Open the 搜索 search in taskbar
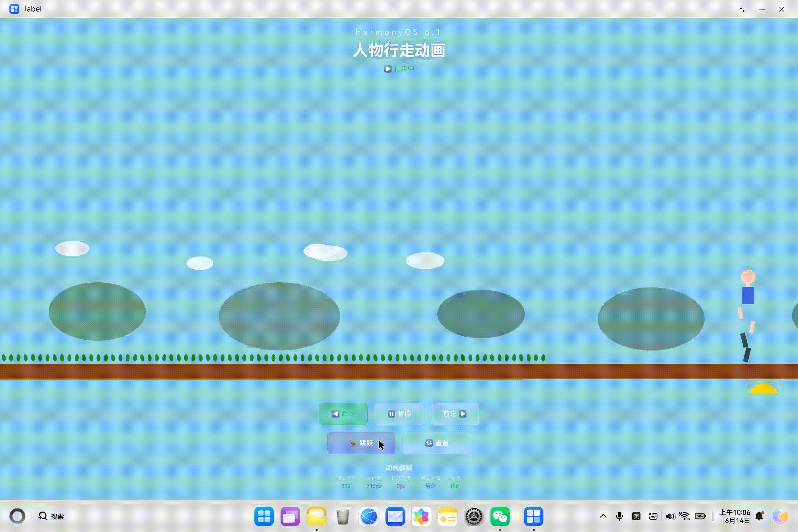Viewport: 798px width, 532px height. click(51, 516)
